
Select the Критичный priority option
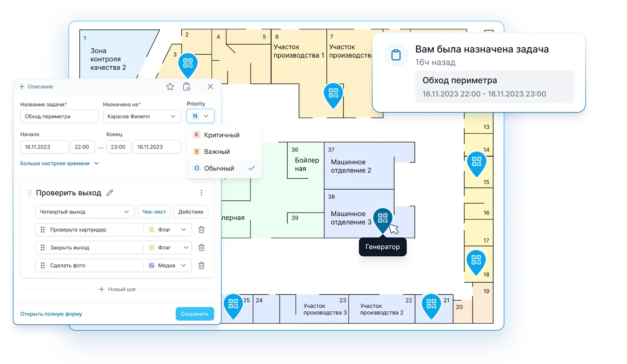pos(221,135)
